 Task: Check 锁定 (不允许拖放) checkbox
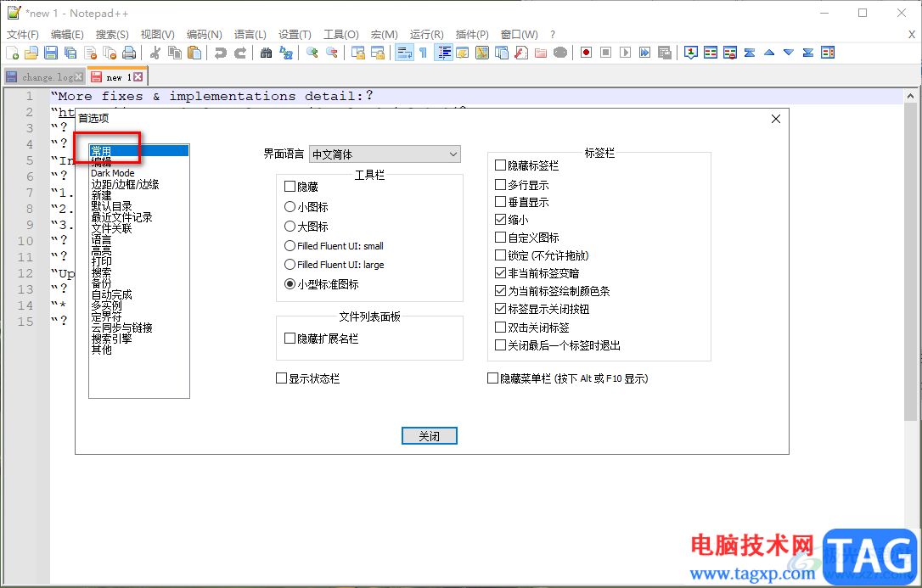500,255
